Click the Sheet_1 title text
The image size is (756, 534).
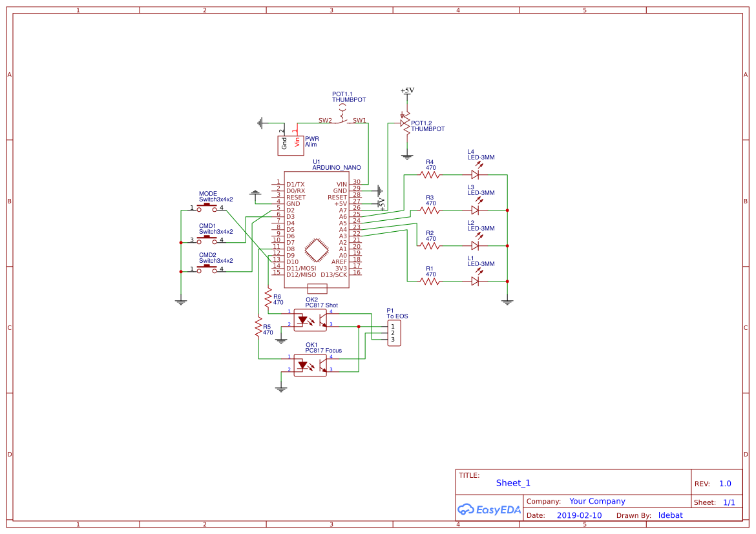[512, 482]
